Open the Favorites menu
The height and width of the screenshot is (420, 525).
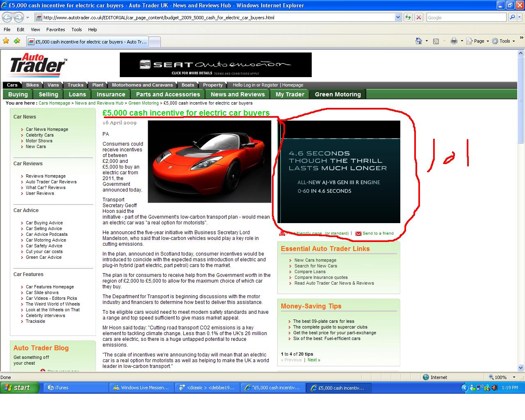(x=55, y=30)
